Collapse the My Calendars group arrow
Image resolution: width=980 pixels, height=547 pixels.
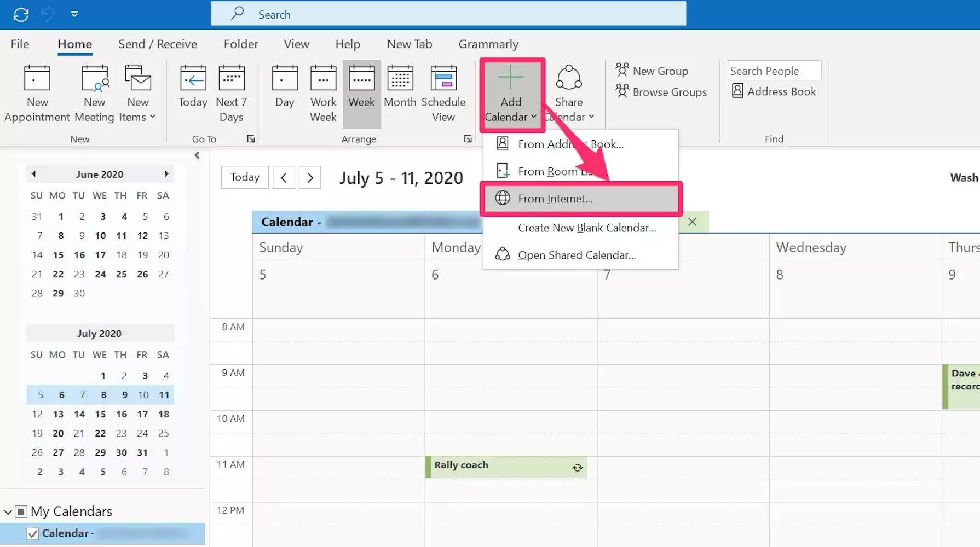[8, 512]
